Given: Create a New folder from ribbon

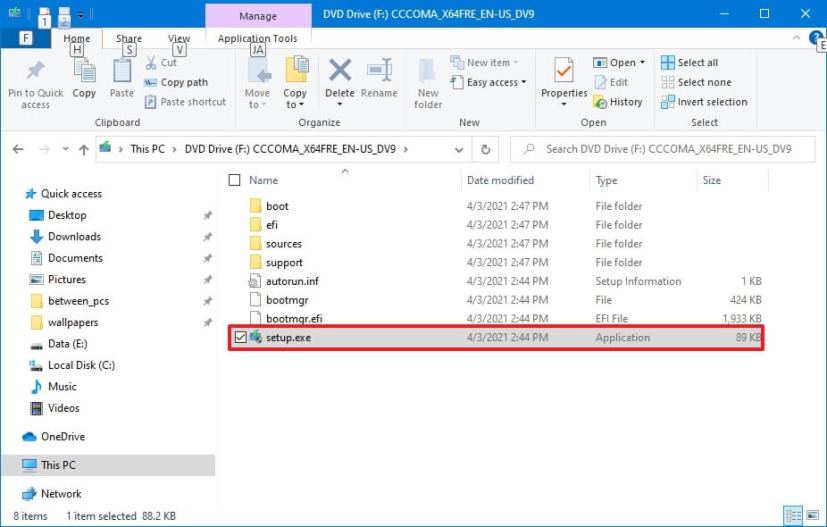Looking at the screenshot, I should tap(428, 82).
